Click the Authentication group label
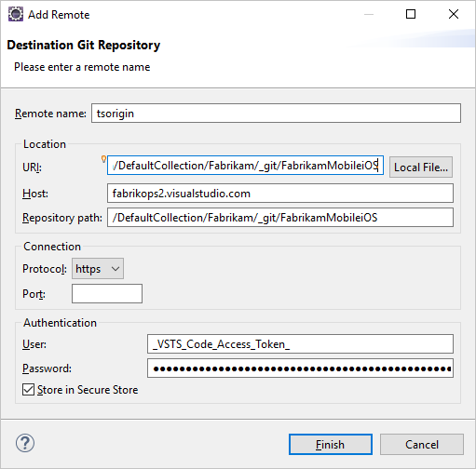 (x=60, y=323)
